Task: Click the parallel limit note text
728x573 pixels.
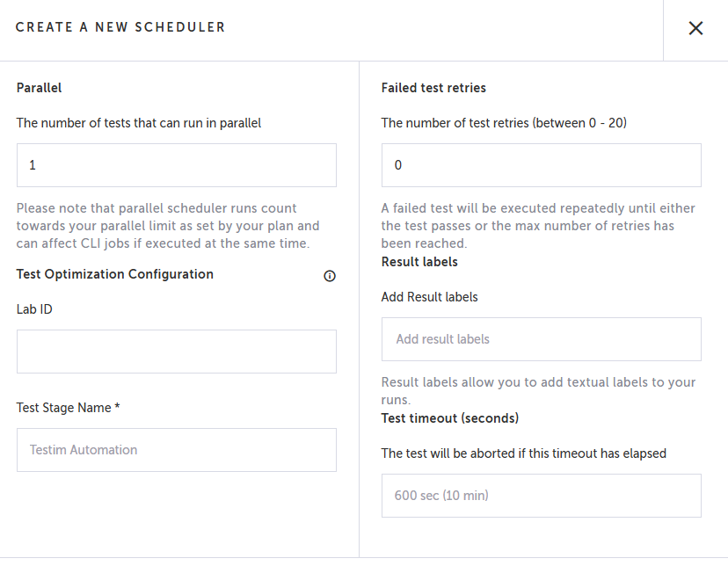Action: coord(167,226)
